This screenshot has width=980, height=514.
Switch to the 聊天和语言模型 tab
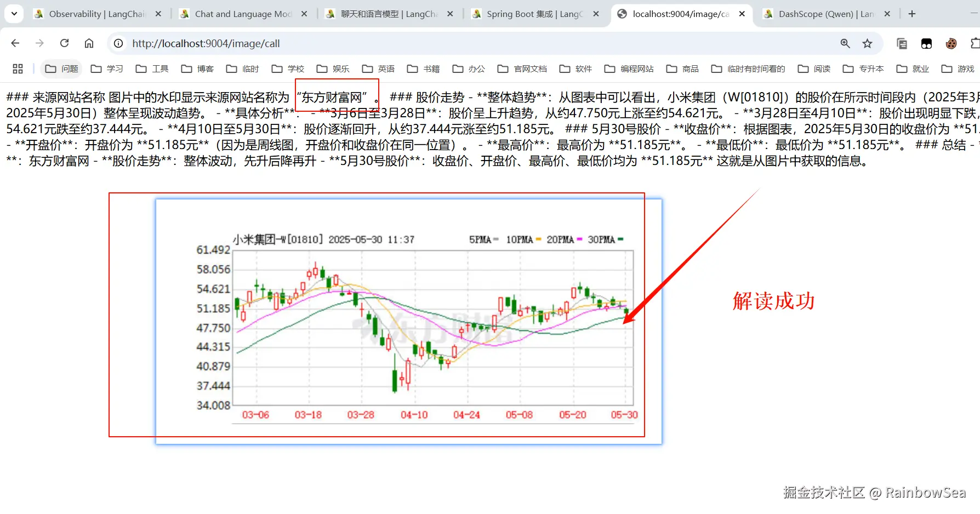pyautogui.click(x=389, y=14)
